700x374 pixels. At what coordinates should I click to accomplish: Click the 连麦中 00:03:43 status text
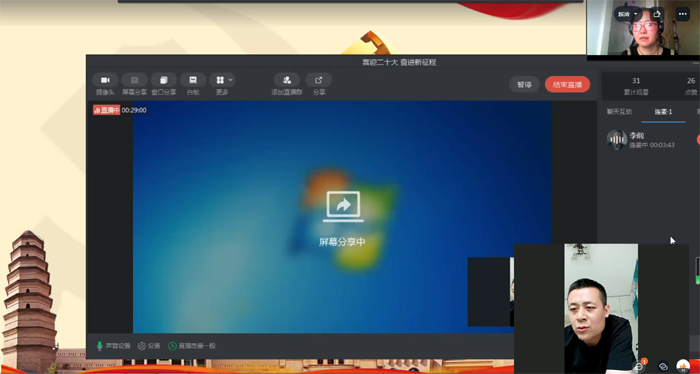pyautogui.click(x=652, y=145)
